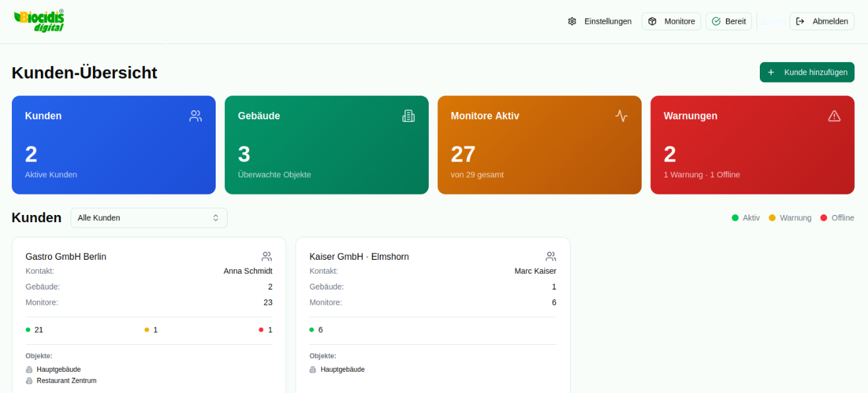Image resolution: width=868 pixels, height=393 pixels.
Task: Click users icon on Gastro GmbH card
Action: click(x=267, y=257)
